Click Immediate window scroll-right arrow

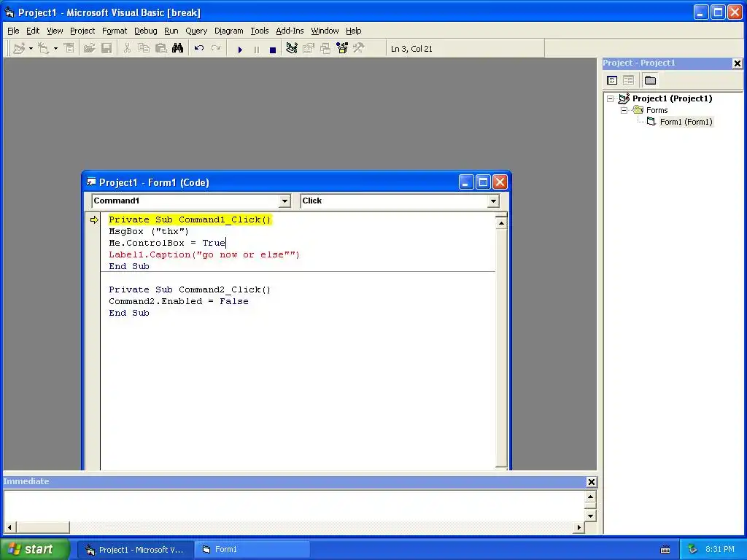[578, 527]
